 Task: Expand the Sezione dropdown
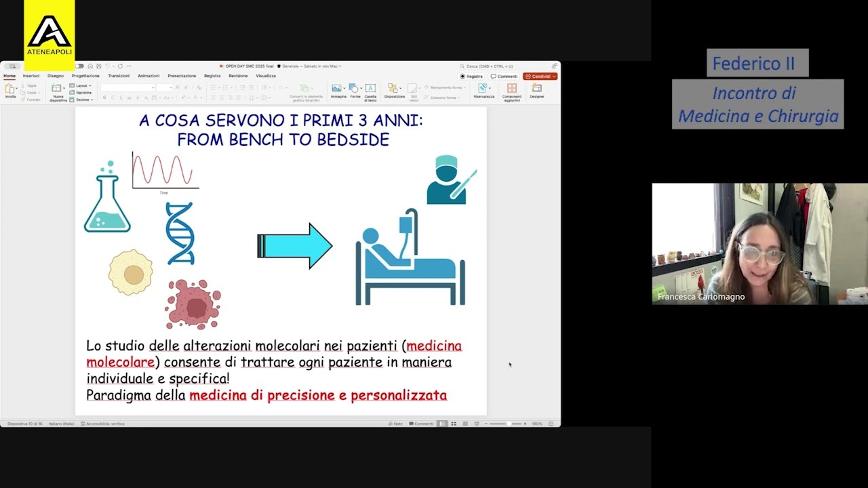pyautogui.click(x=81, y=100)
